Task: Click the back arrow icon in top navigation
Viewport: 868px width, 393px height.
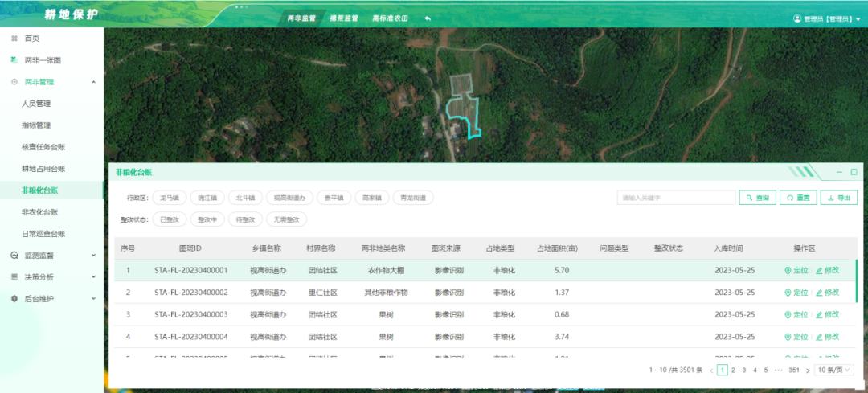Action: pos(428,18)
